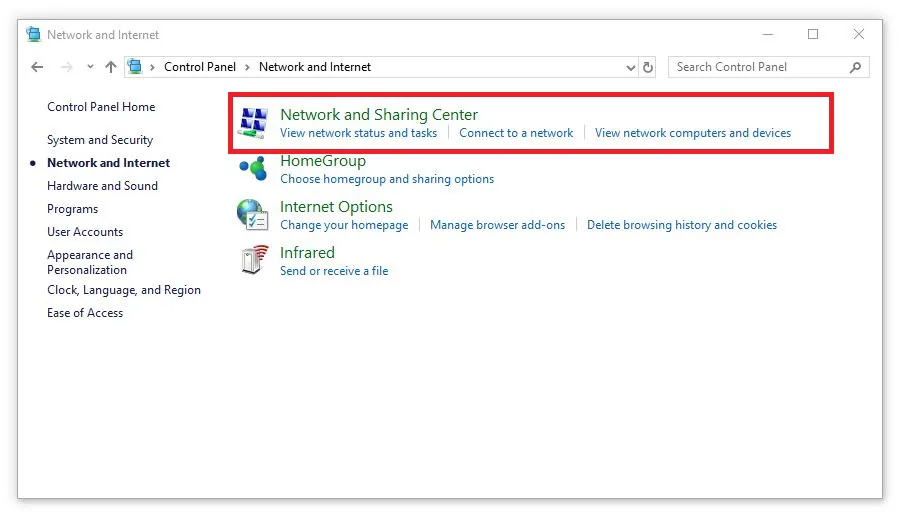Click the search magnifier icon
This screenshot has width=907, height=522.
[x=856, y=68]
